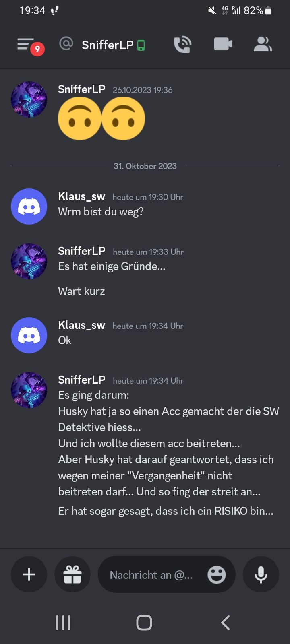Start a video call
The height and width of the screenshot is (644, 290).
[x=223, y=44]
